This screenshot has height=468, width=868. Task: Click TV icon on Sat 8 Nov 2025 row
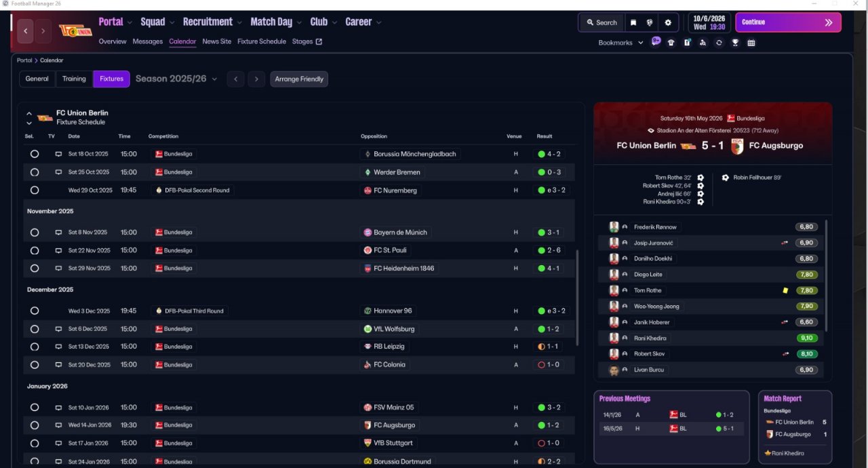coord(58,233)
